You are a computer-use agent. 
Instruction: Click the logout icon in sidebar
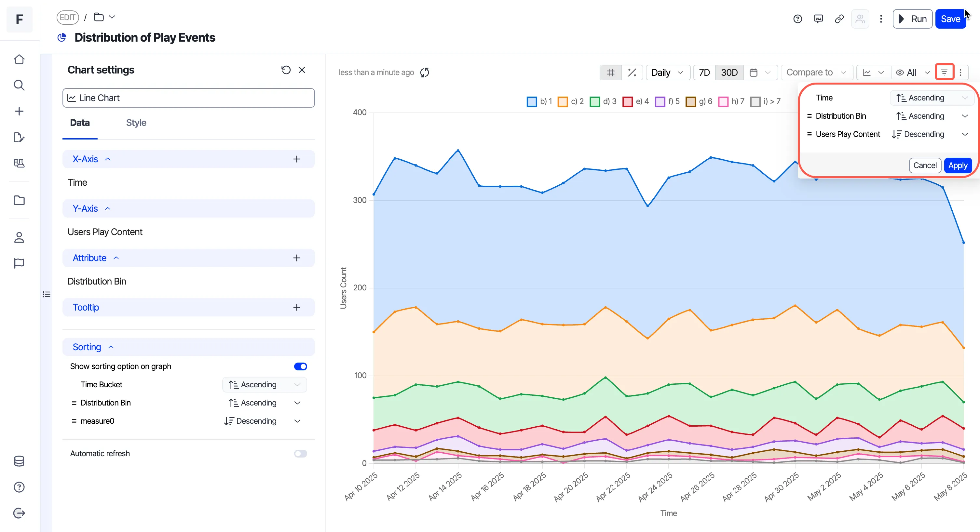click(19, 513)
